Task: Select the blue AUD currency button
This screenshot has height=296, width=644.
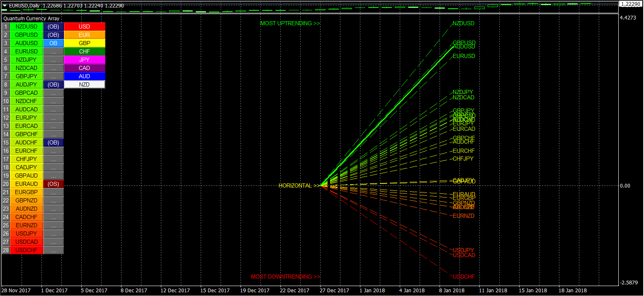Action: click(84, 76)
